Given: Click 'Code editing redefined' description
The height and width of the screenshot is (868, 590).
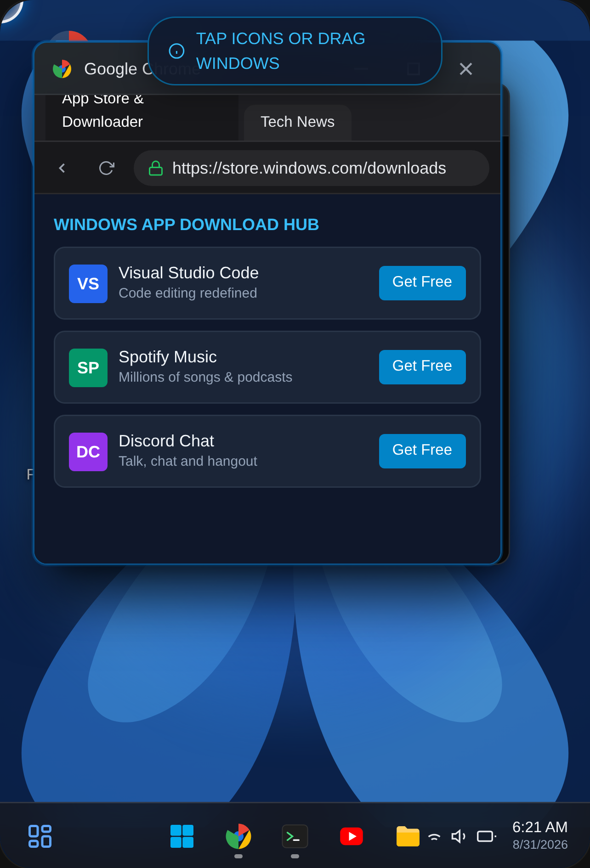Looking at the screenshot, I should 188,293.
